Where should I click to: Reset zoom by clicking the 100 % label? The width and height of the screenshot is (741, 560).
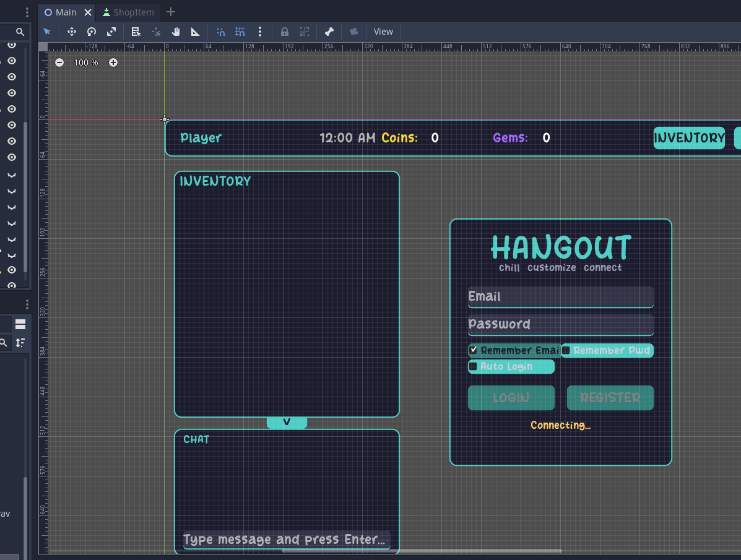[86, 62]
